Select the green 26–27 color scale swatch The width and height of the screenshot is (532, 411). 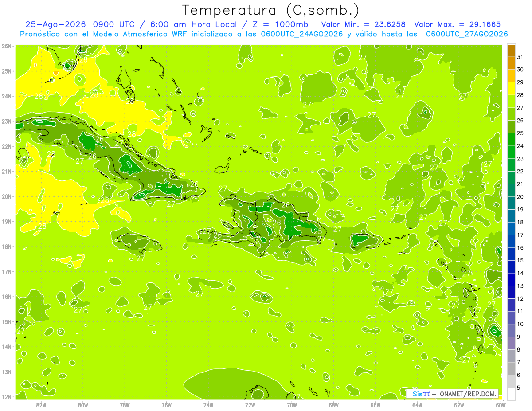click(x=511, y=114)
